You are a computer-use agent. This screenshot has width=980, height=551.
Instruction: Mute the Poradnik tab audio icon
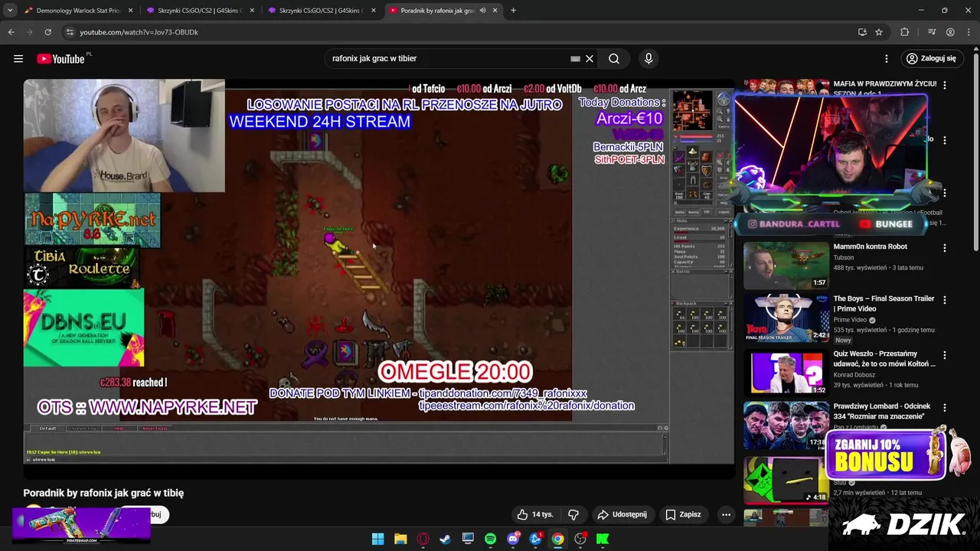pos(482,11)
